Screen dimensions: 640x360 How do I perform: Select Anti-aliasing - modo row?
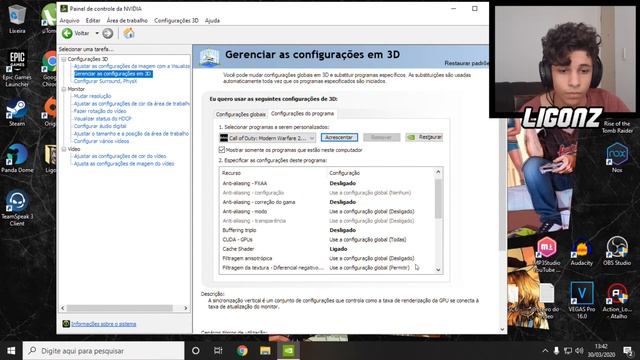pyautogui.click(x=327, y=211)
